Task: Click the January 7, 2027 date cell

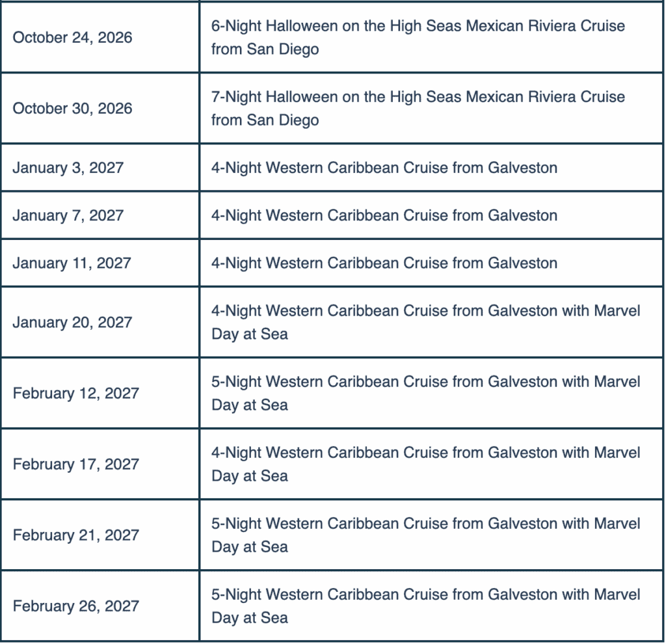Action: point(68,215)
